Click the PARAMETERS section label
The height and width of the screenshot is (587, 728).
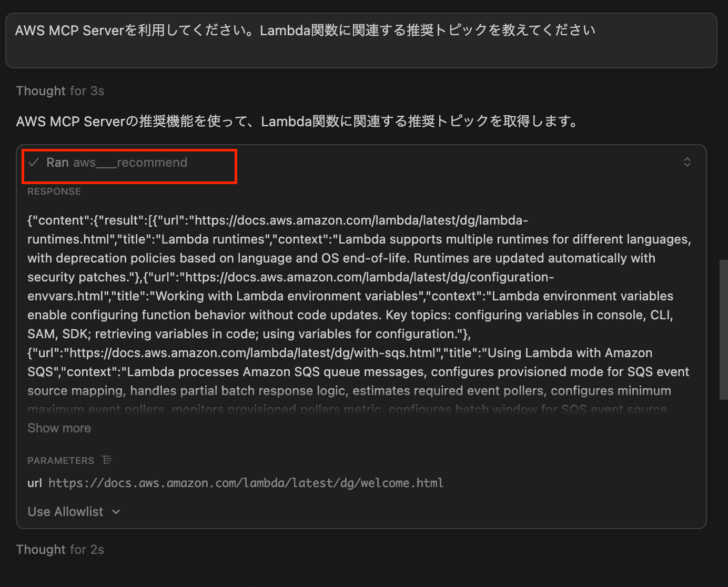(61, 461)
